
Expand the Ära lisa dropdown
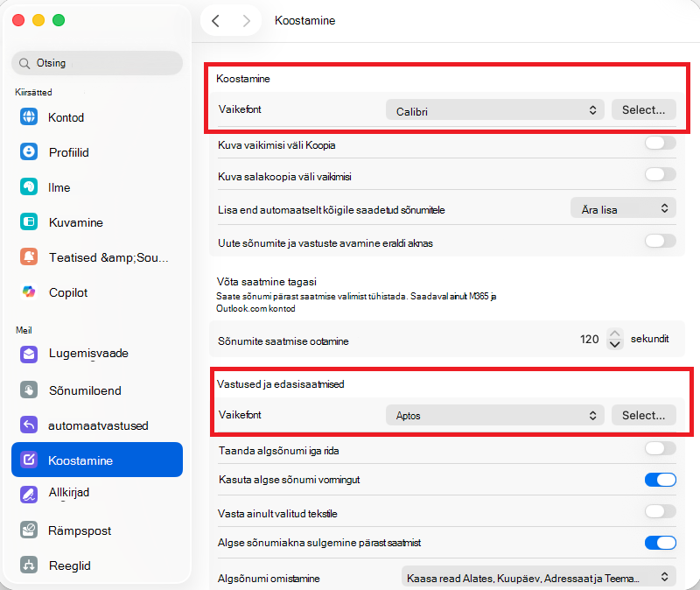click(623, 208)
